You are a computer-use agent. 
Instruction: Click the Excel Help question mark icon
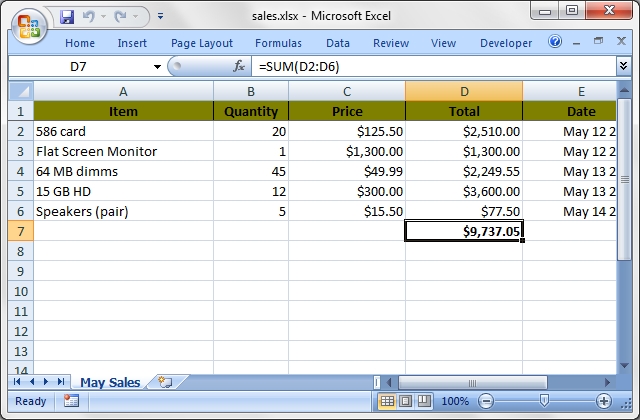(x=555, y=41)
